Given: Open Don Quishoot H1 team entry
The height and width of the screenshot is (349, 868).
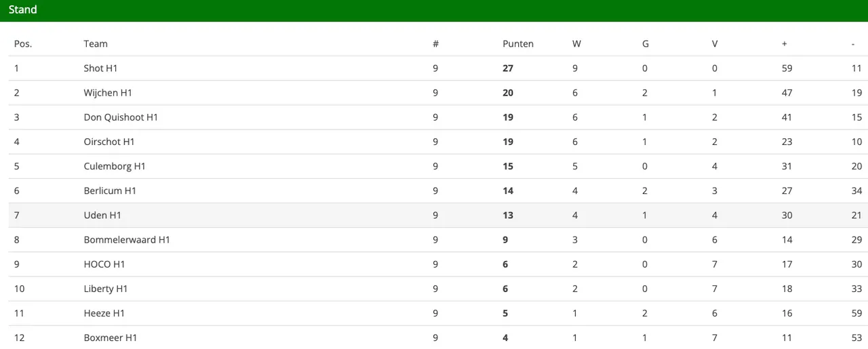Looking at the screenshot, I should [121, 117].
